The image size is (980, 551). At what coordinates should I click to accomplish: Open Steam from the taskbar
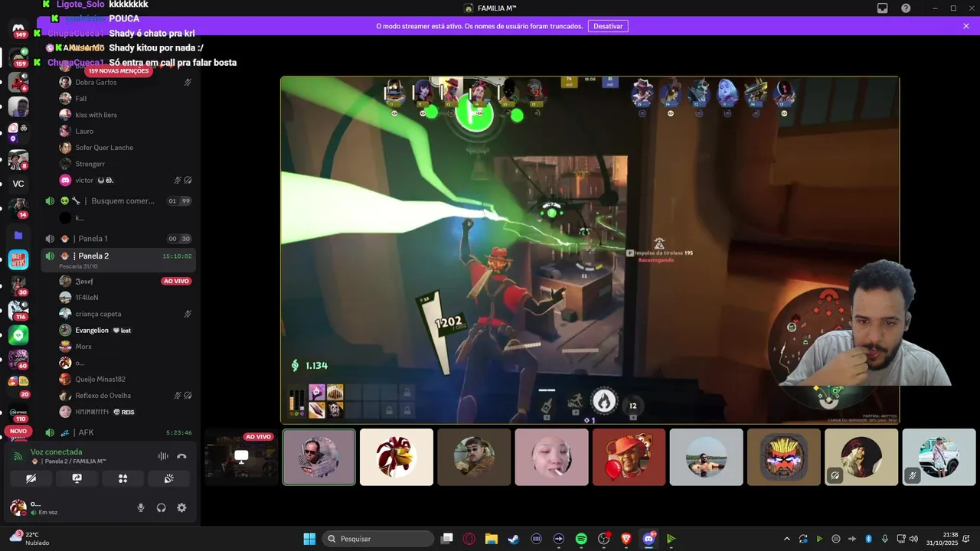coord(514,539)
